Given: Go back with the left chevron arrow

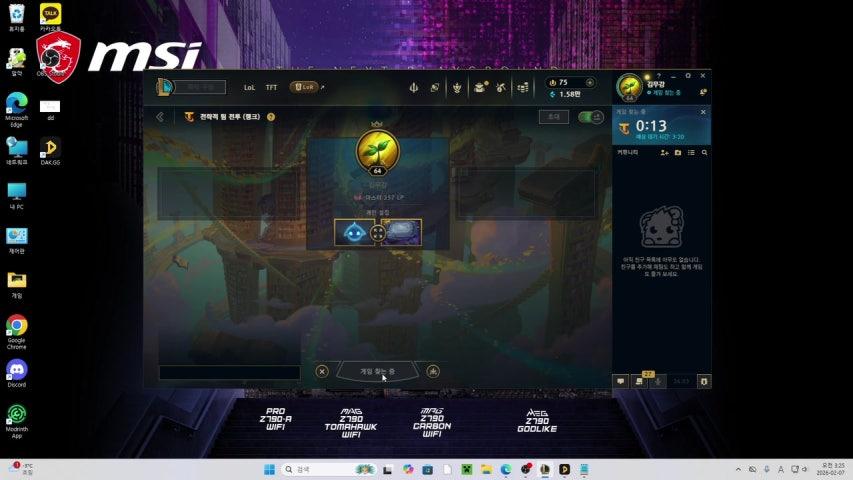Looking at the screenshot, I should click(x=160, y=117).
